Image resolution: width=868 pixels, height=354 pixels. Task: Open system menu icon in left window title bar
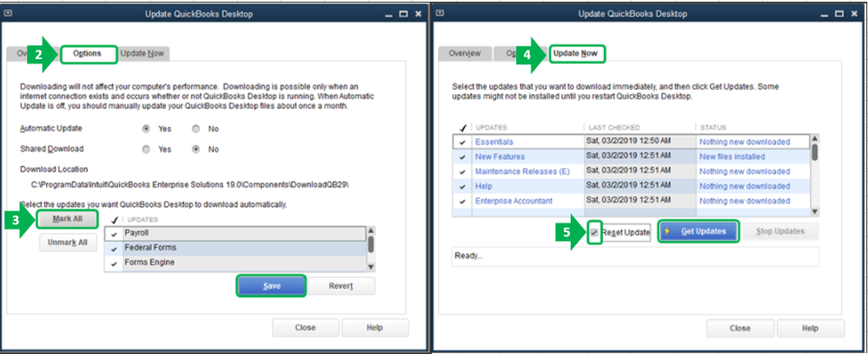pyautogui.click(x=10, y=14)
